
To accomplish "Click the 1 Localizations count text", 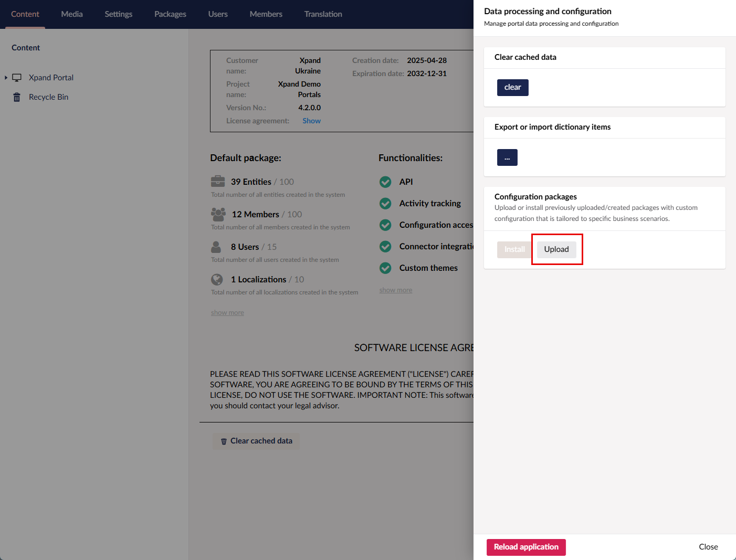I will click(x=258, y=279).
